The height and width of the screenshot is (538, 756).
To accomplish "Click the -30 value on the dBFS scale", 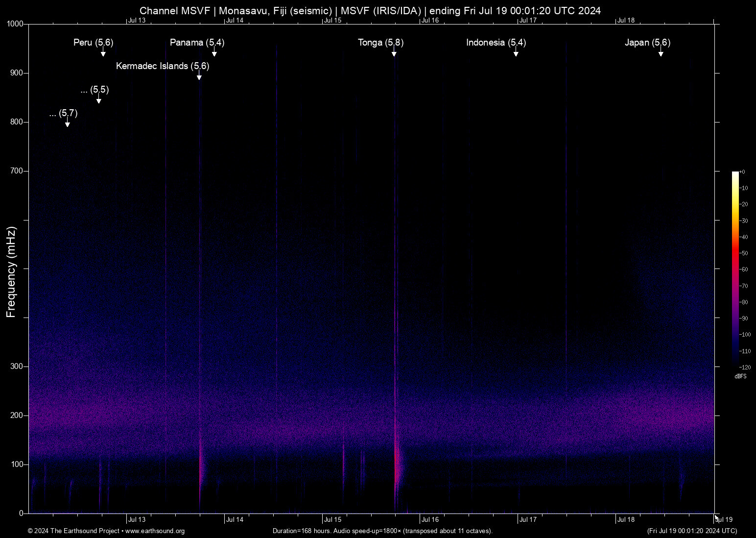I will [x=744, y=221].
